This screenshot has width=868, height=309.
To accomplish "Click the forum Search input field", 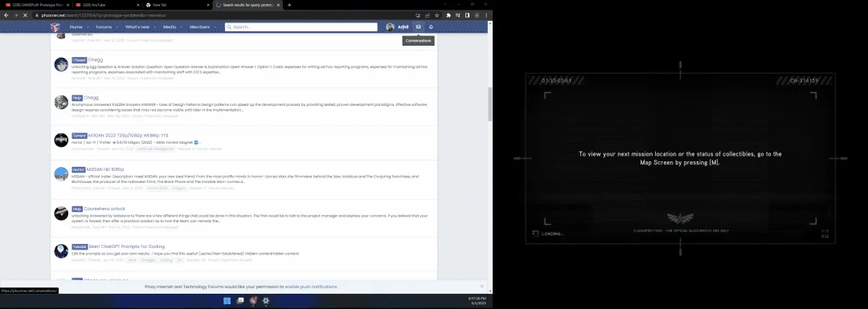I will [x=301, y=26].
